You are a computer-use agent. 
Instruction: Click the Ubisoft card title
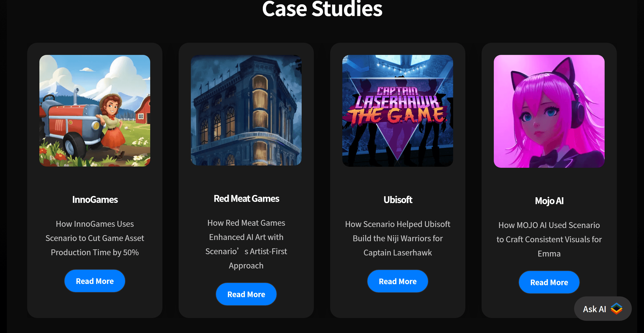[x=398, y=200]
